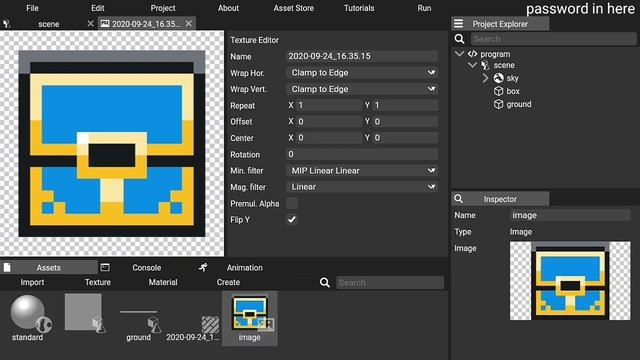Image resolution: width=640 pixels, height=360 pixels.
Task: Click the Texture button in assets toolbar
Action: click(98, 282)
